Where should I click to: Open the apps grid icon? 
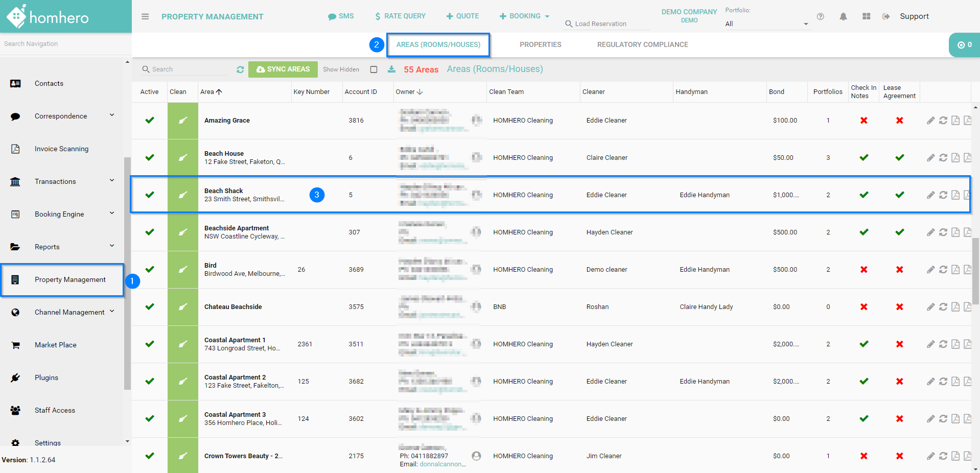[x=866, y=16]
